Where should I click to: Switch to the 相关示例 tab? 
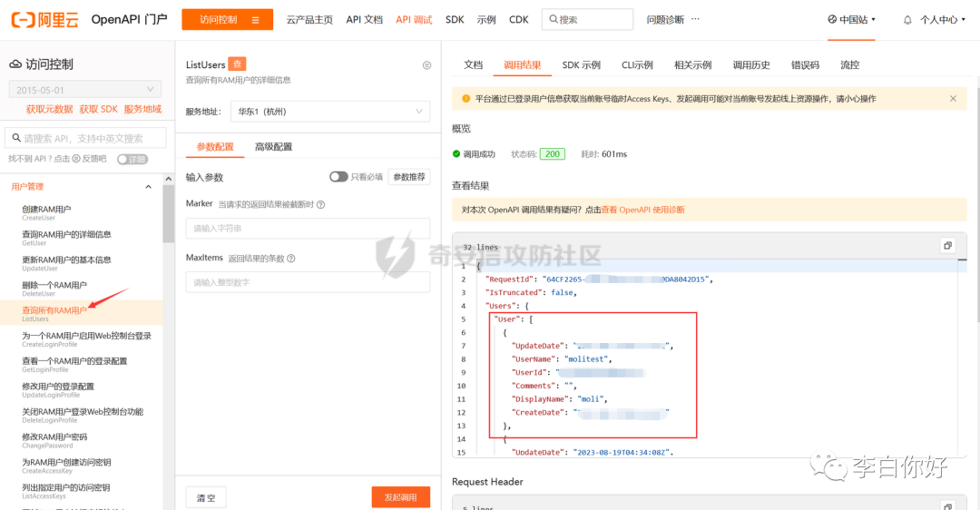(692, 65)
